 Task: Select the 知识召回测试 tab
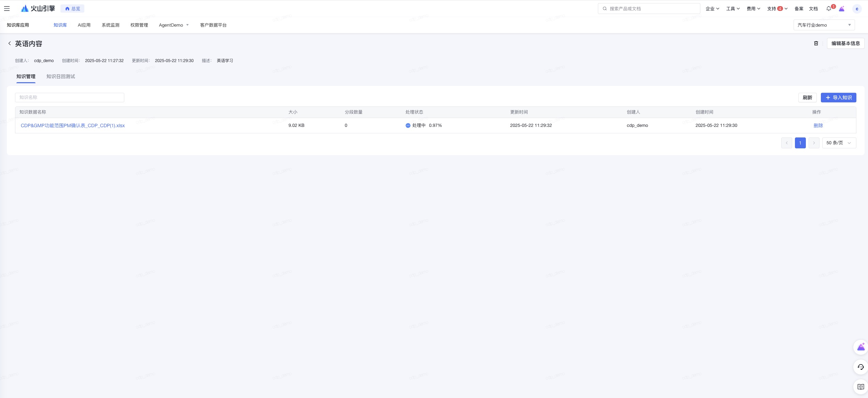click(61, 76)
